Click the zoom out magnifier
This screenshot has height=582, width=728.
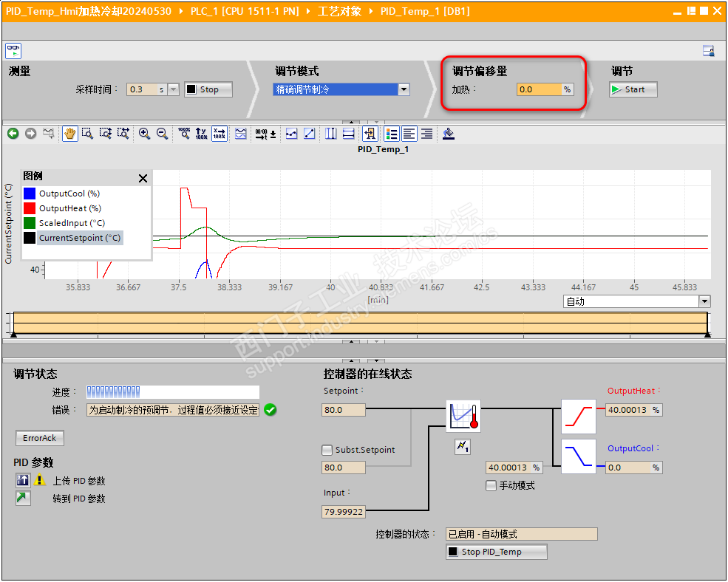click(162, 134)
